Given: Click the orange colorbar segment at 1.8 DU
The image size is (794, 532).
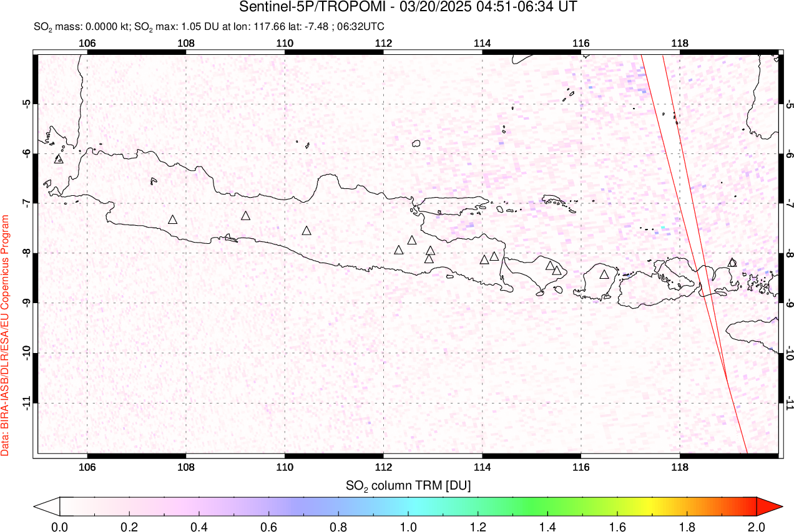Looking at the screenshot, I should pos(687,506).
